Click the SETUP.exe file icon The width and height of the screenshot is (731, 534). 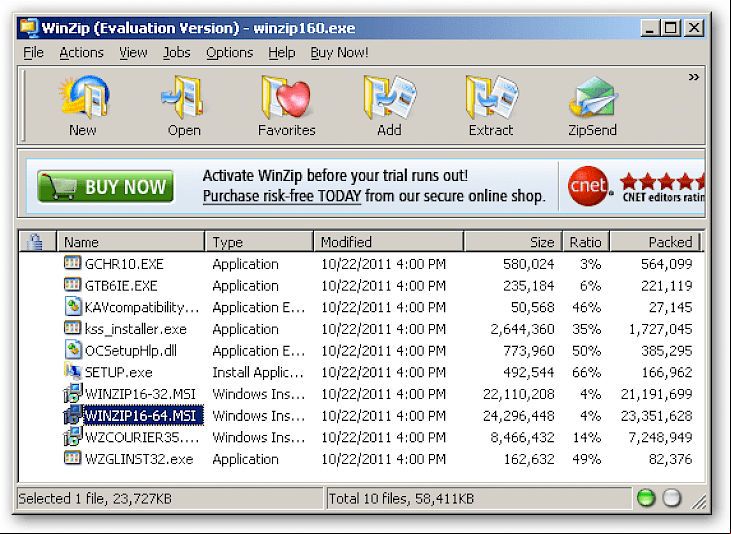point(72,371)
